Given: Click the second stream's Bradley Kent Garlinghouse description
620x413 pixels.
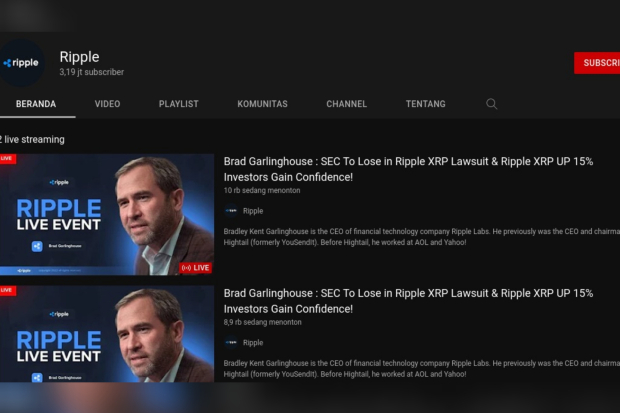Looking at the screenshot, I should [x=422, y=368].
